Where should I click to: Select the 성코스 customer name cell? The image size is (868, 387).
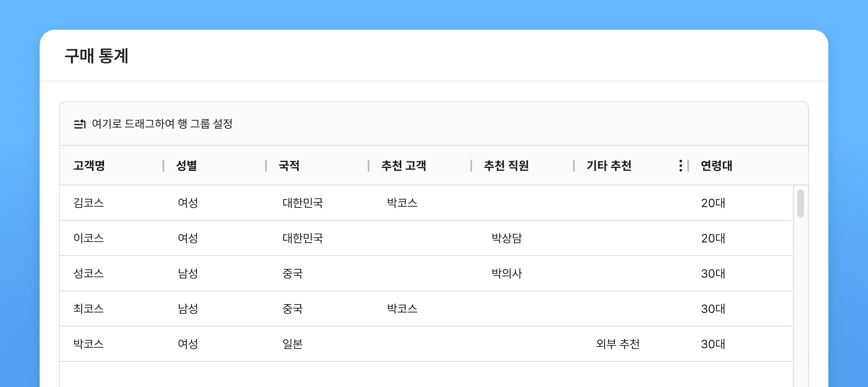pos(89,273)
